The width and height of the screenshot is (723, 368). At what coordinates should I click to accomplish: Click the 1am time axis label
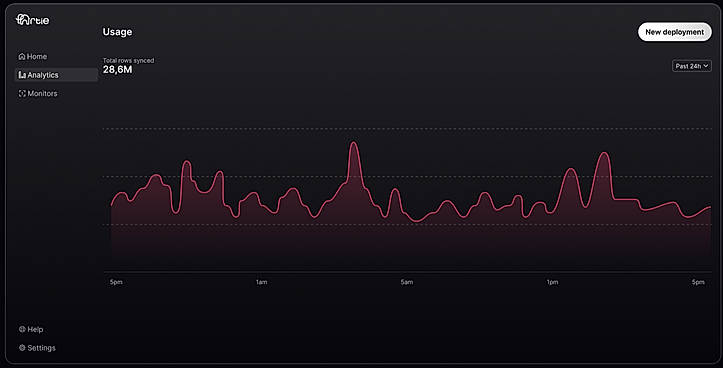coord(261,282)
